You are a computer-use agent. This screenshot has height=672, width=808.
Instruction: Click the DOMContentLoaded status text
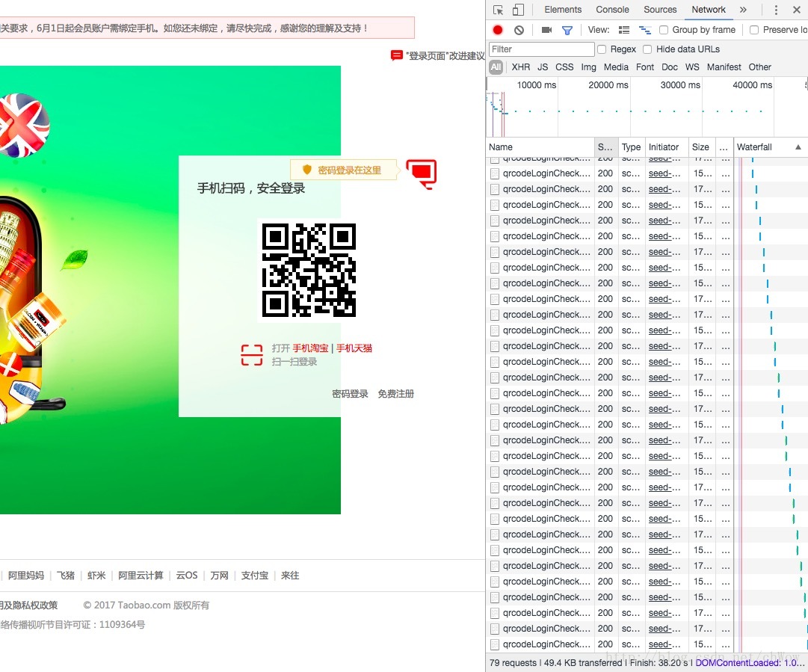[750, 663]
